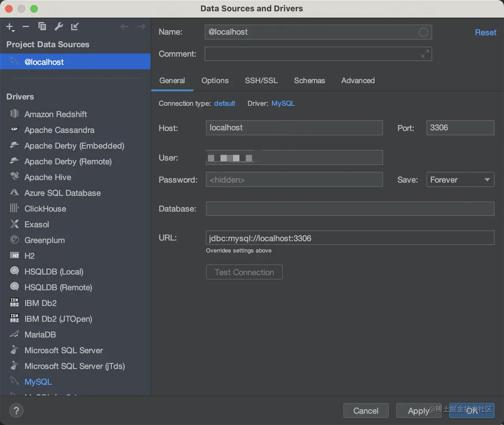Click into the Password field
Image resolution: width=504 pixels, height=425 pixels.
tap(294, 179)
